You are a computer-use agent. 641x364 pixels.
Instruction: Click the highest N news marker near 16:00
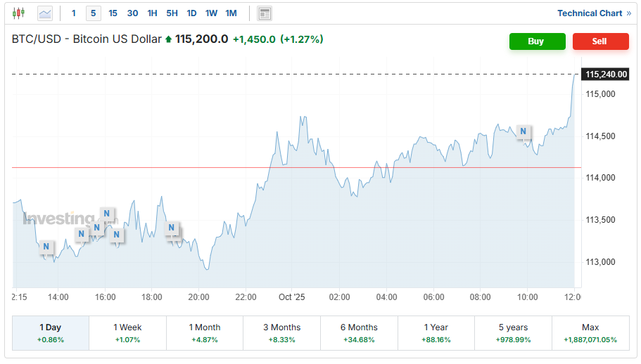(x=107, y=214)
